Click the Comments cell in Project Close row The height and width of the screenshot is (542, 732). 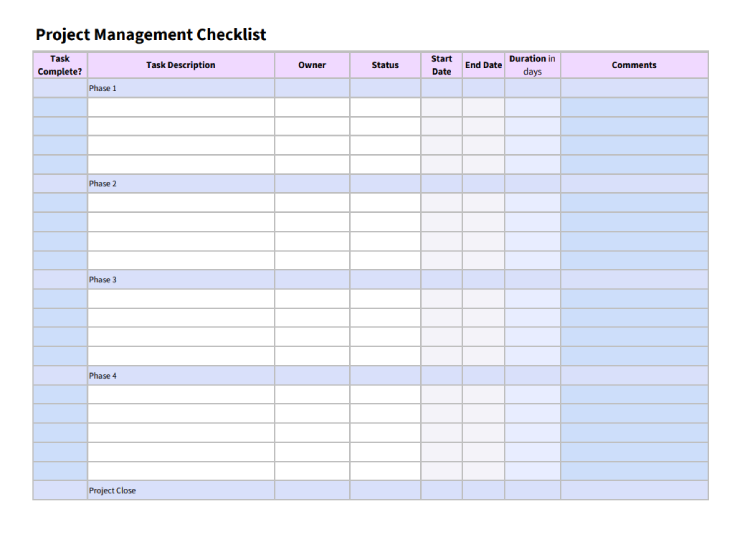634,491
